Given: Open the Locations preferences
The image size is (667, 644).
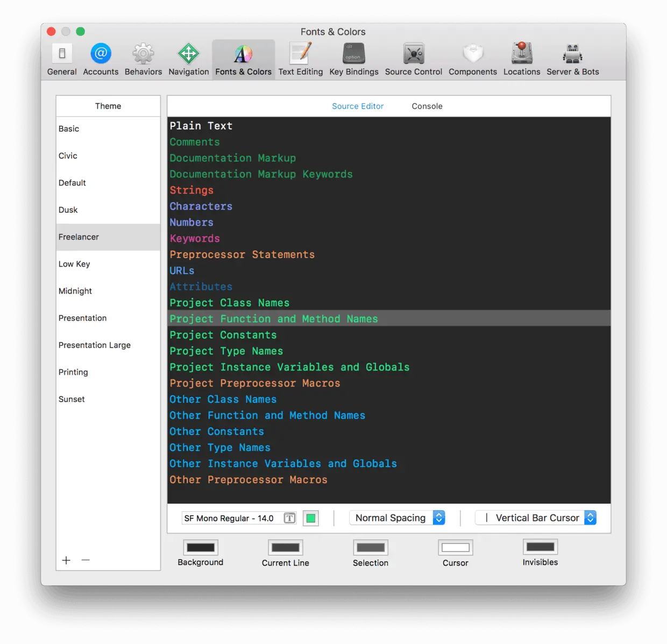Looking at the screenshot, I should (x=521, y=58).
